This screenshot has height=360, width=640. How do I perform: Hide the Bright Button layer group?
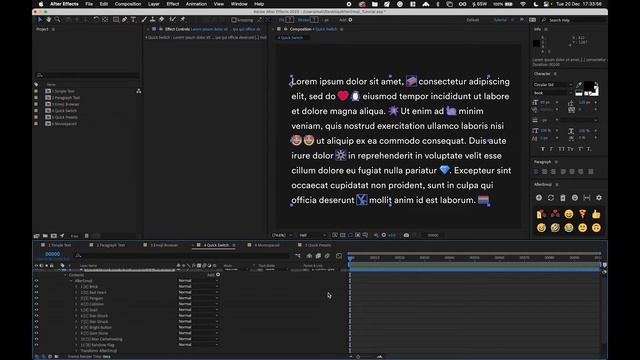tap(36, 327)
